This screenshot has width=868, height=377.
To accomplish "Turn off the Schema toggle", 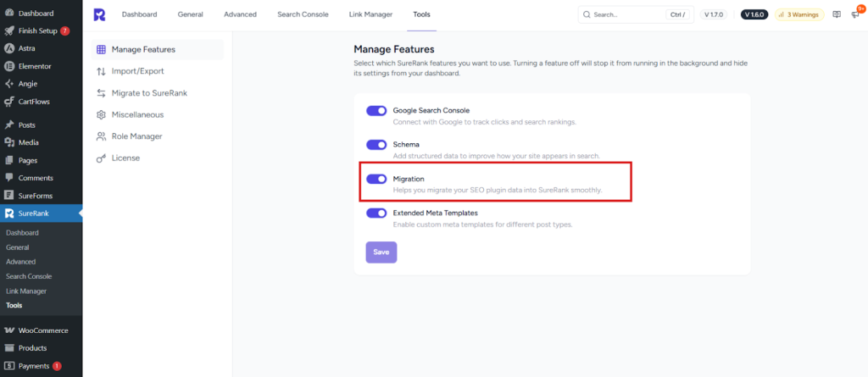I will pos(376,145).
